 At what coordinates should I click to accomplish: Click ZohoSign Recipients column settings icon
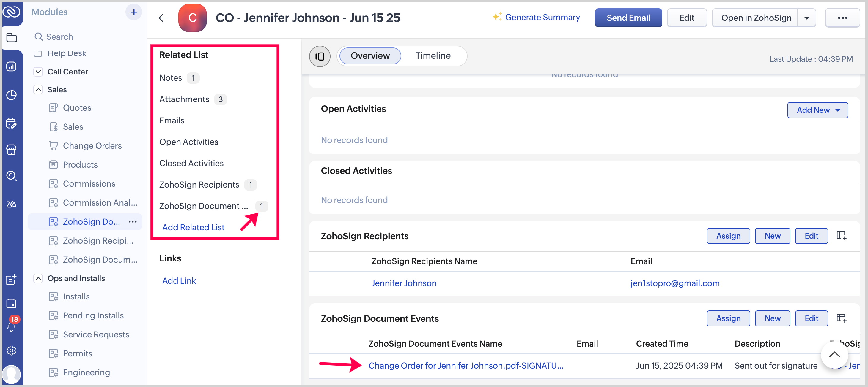coord(841,236)
